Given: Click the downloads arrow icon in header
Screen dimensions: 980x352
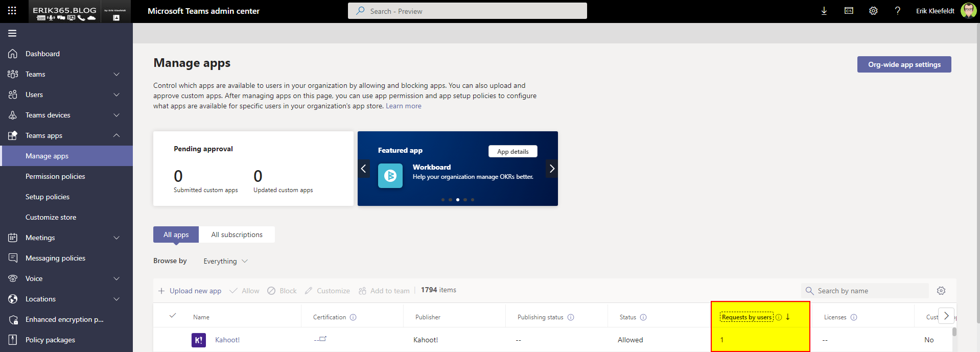Looking at the screenshot, I should [824, 11].
